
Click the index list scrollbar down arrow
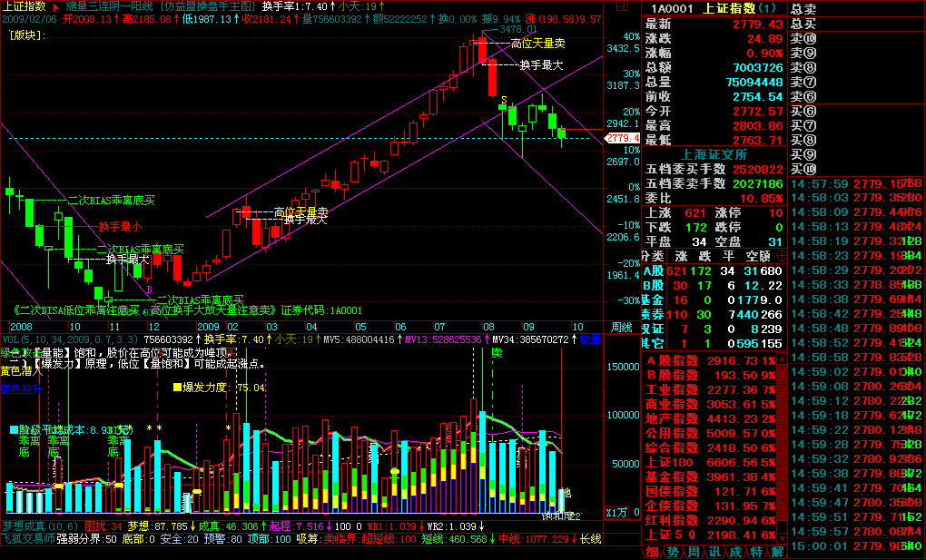783,539
